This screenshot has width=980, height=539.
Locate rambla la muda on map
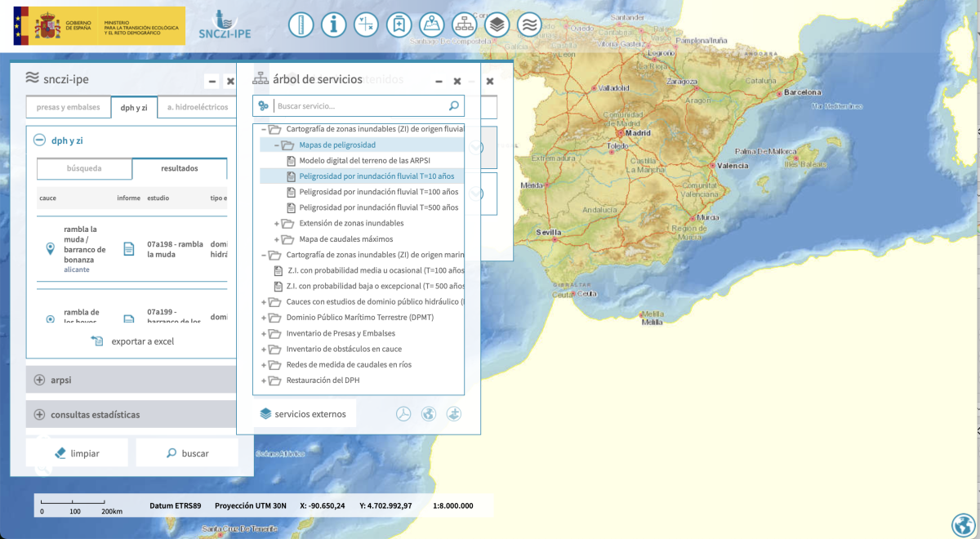tap(50, 249)
